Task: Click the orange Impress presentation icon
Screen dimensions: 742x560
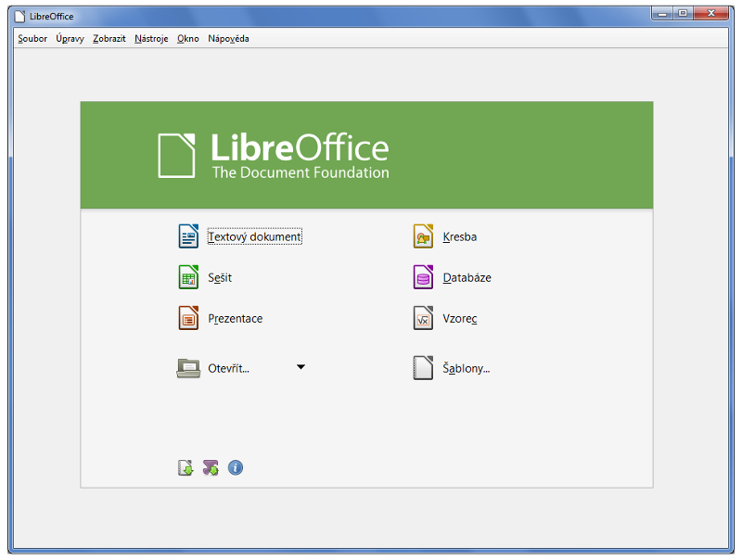Action: pyautogui.click(x=188, y=318)
